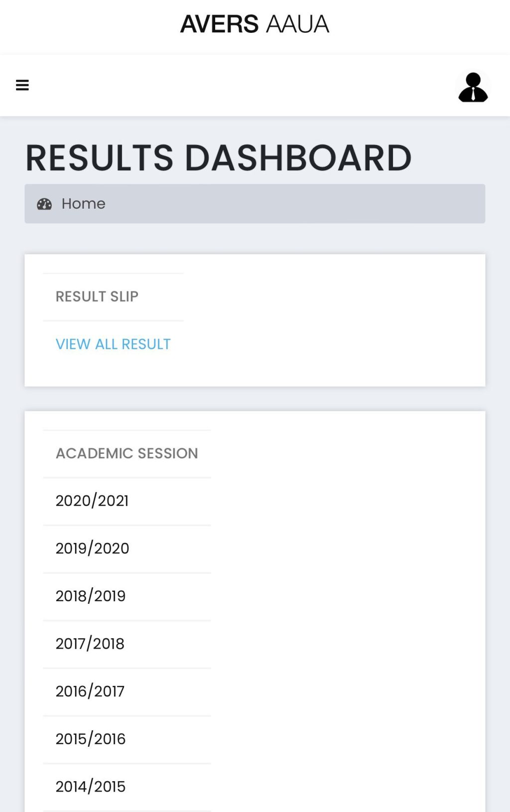Open the hamburger navigation menu

23,85
